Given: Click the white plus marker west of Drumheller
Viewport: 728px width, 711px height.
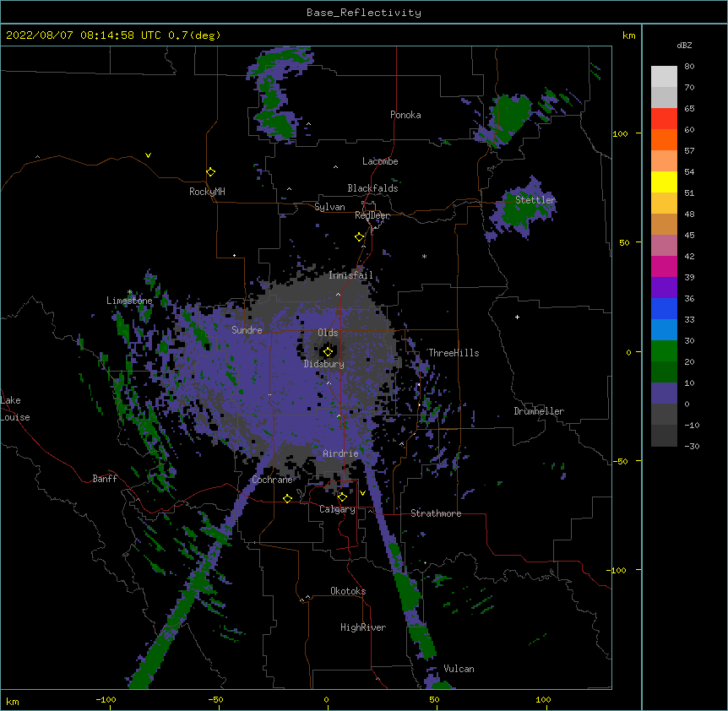Looking at the screenshot, I should [x=517, y=317].
